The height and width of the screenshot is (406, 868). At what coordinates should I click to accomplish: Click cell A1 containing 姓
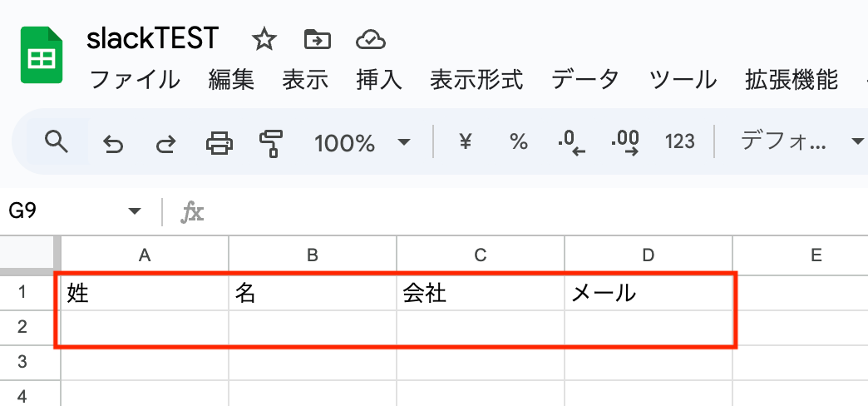pos(145,293)
